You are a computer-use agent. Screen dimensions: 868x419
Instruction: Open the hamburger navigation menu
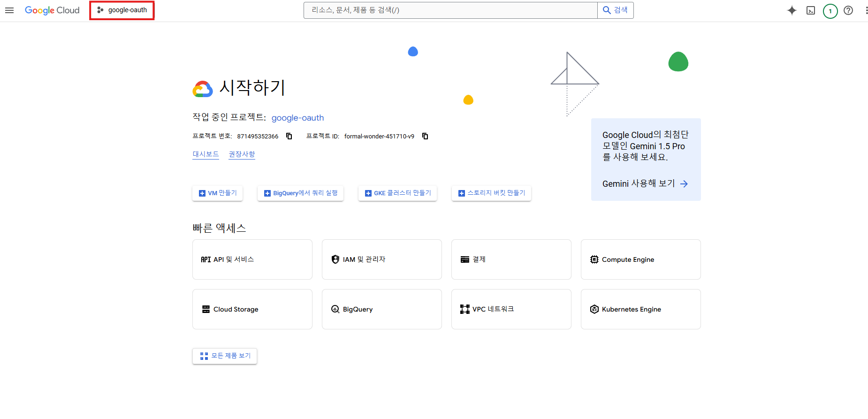[x=9, y=10]
